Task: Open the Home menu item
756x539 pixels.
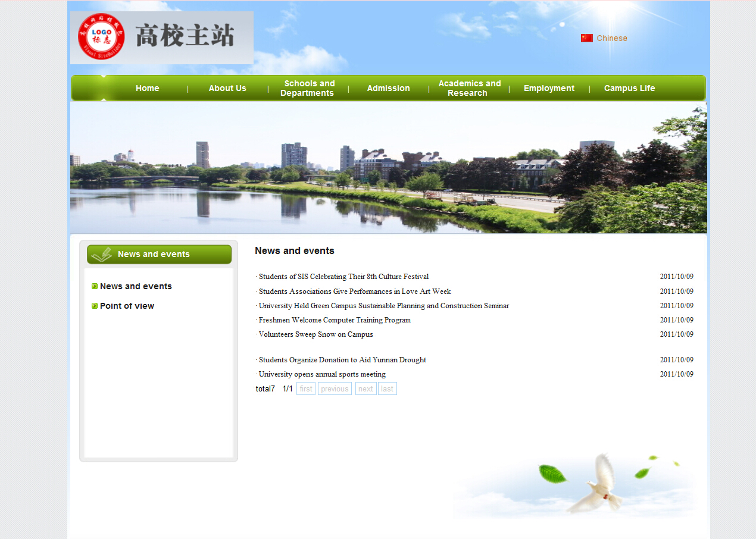Action: (148, 88)
